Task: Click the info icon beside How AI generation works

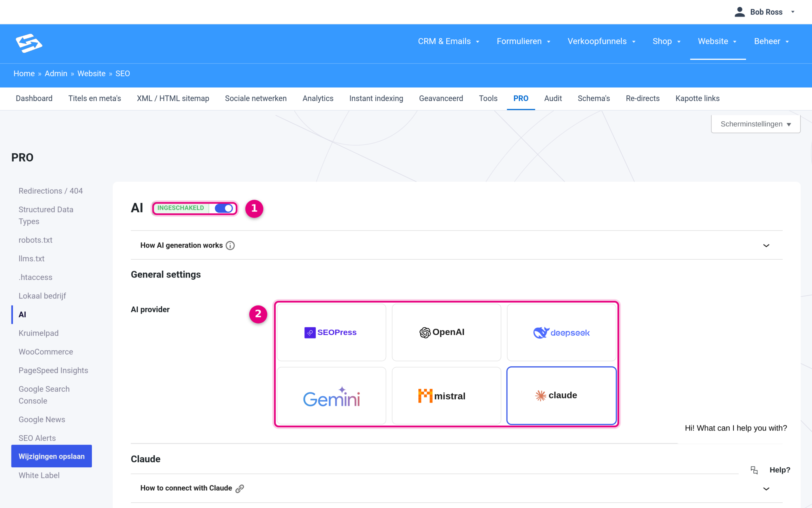Action: (230, 246)
